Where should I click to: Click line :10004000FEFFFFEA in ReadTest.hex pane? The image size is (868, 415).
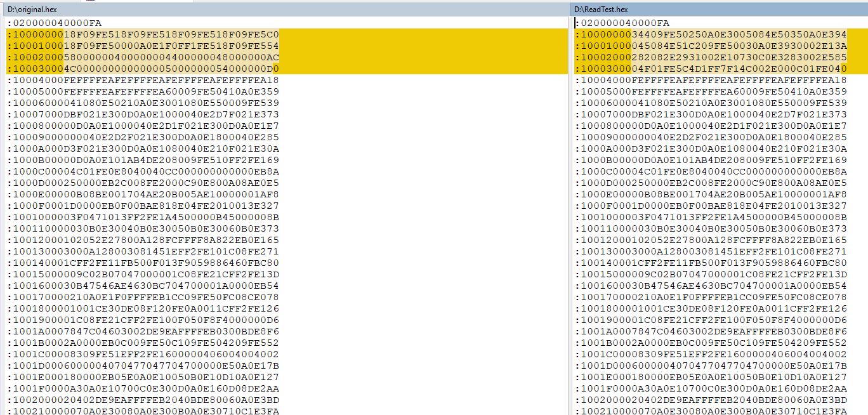point(711,80)
